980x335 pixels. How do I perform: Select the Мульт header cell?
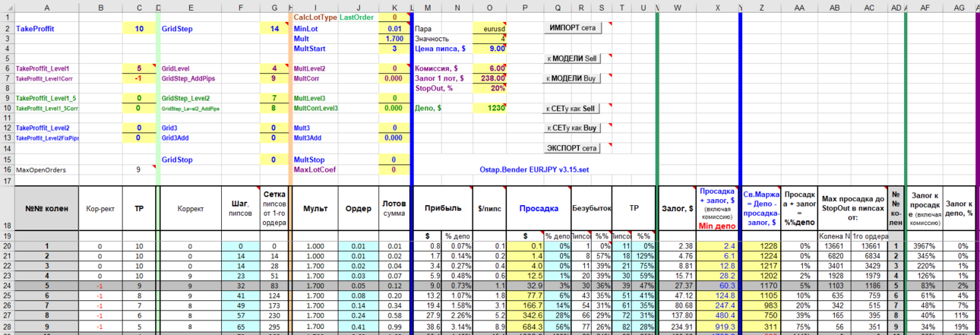click(x=315, y=208)
